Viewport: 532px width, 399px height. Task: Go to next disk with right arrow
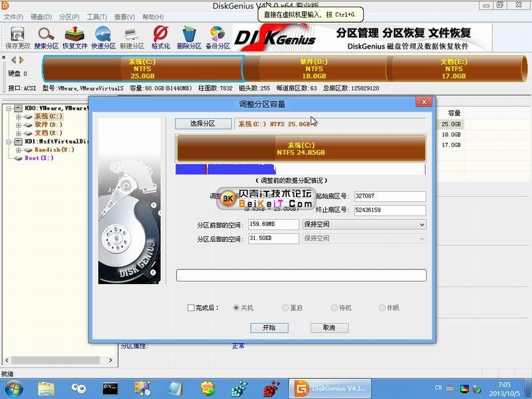(x=22, y=60)
